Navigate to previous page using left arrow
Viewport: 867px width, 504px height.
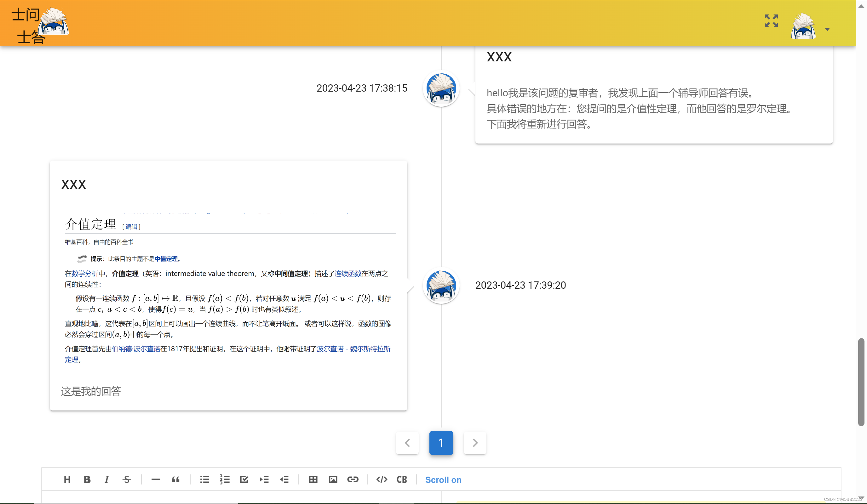(x=407, y=443)
